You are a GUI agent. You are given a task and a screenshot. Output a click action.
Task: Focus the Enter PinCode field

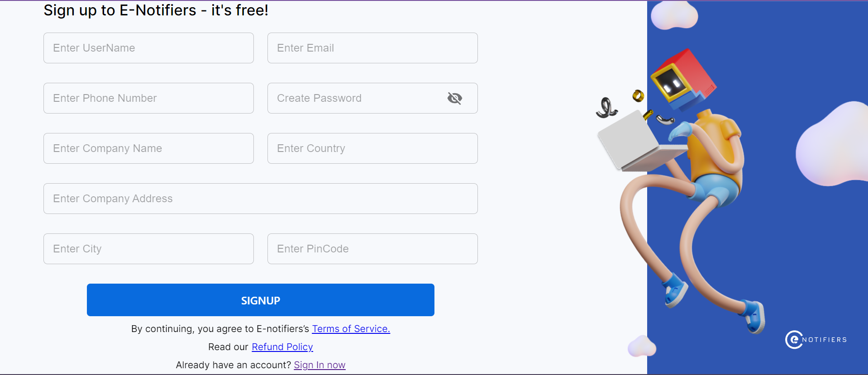click(x=372, y=249)
